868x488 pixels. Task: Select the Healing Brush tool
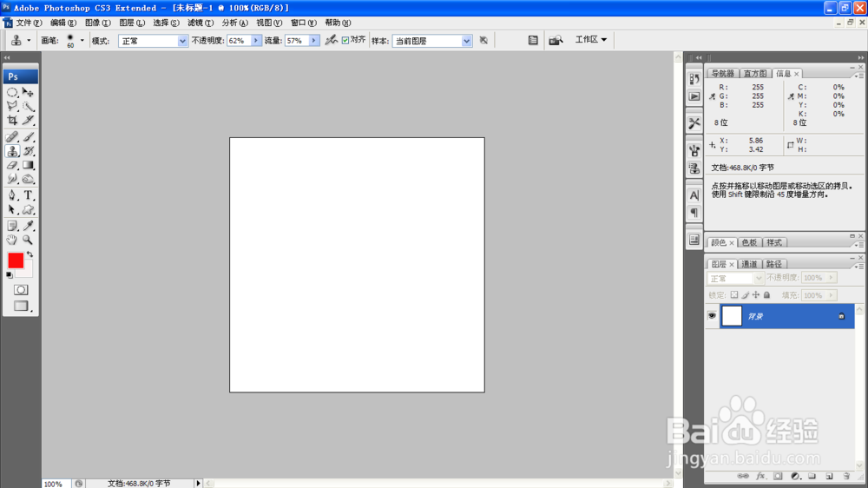tap(12, 137)
